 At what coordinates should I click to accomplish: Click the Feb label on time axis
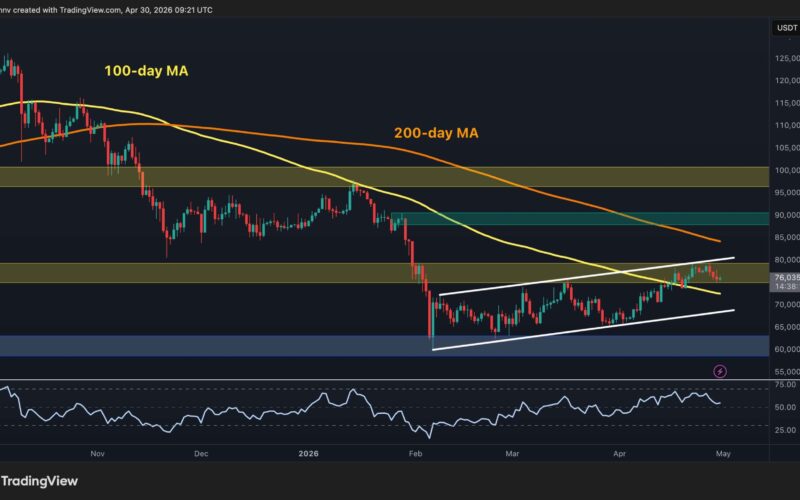pos(415,454)
